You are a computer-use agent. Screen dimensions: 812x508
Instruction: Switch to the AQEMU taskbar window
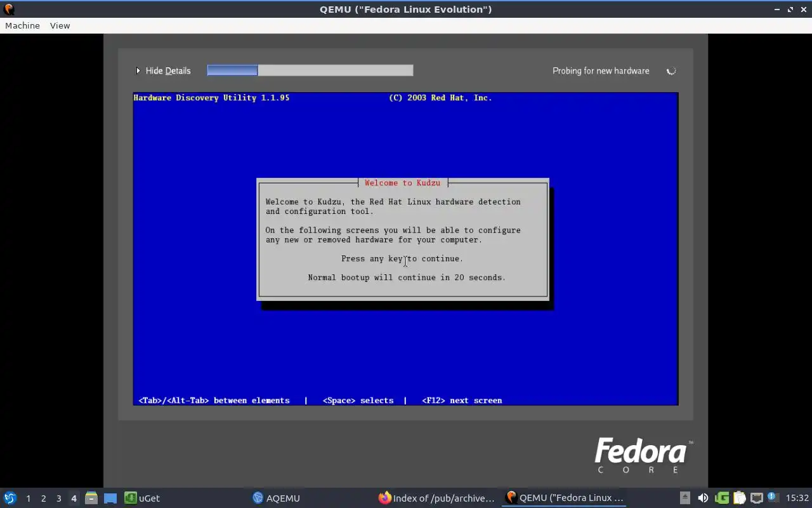pos(276,498)
